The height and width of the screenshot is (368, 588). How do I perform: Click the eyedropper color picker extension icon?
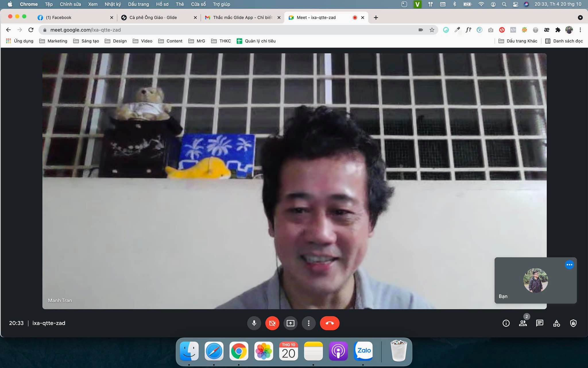pos(457,30)
